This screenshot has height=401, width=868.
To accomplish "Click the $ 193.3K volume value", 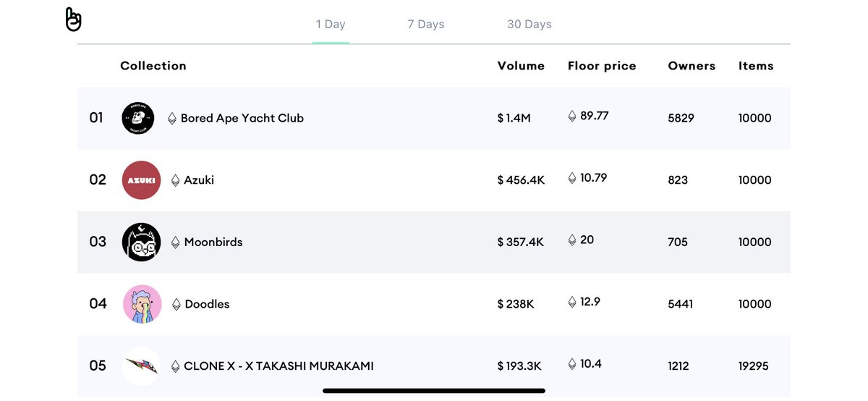I will (x=519, y=366).
